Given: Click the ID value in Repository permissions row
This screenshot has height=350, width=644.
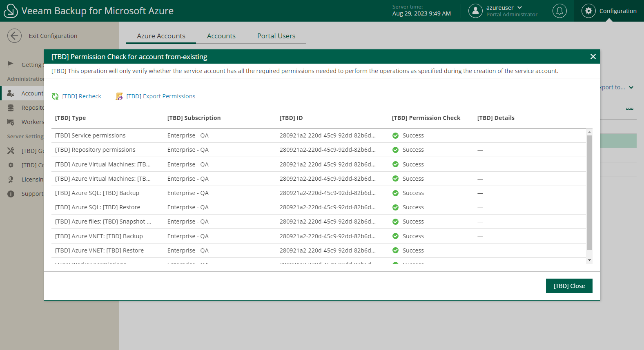Looking at the screenshot, I should pos(328,150).
